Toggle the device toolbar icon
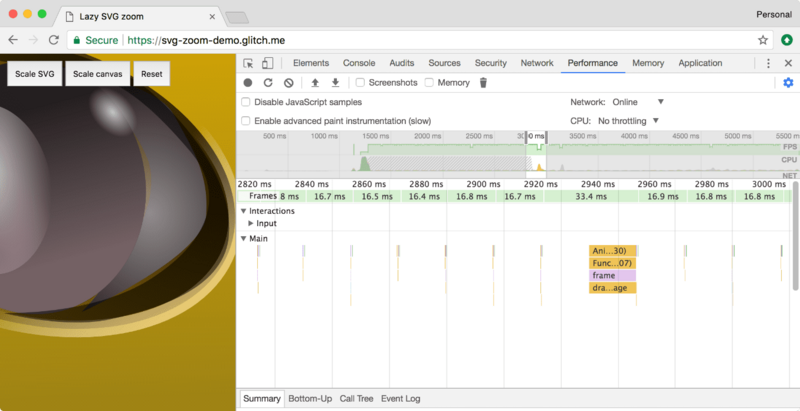The width and height of the screenshot is (800, 411). (267, 63)
